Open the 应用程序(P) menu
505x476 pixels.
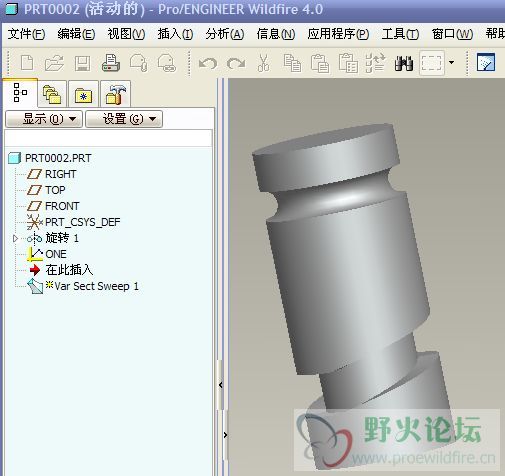tap(338, 34)
